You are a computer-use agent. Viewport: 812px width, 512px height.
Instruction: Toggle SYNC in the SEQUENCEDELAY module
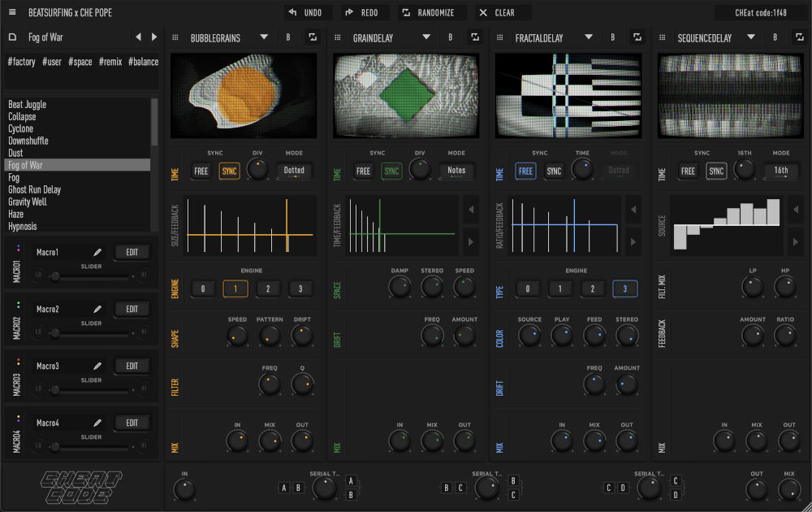pos(716,171)
